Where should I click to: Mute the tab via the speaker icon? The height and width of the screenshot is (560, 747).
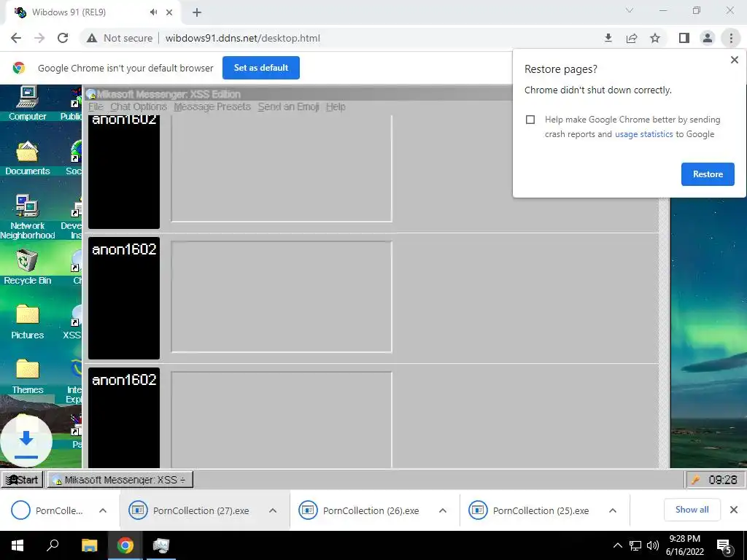pyautogui.click(x=153, y=12)
